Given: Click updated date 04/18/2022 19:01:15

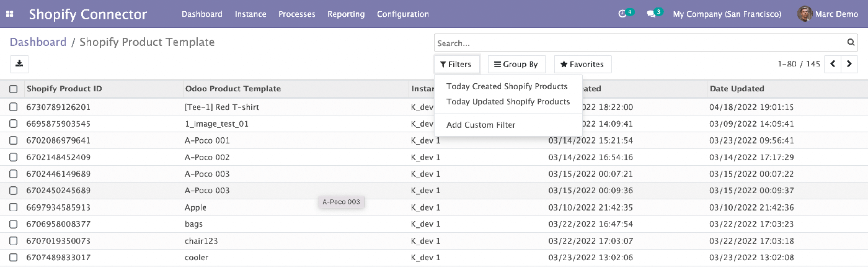Looking at the screenshot, I should coord(751,107).
